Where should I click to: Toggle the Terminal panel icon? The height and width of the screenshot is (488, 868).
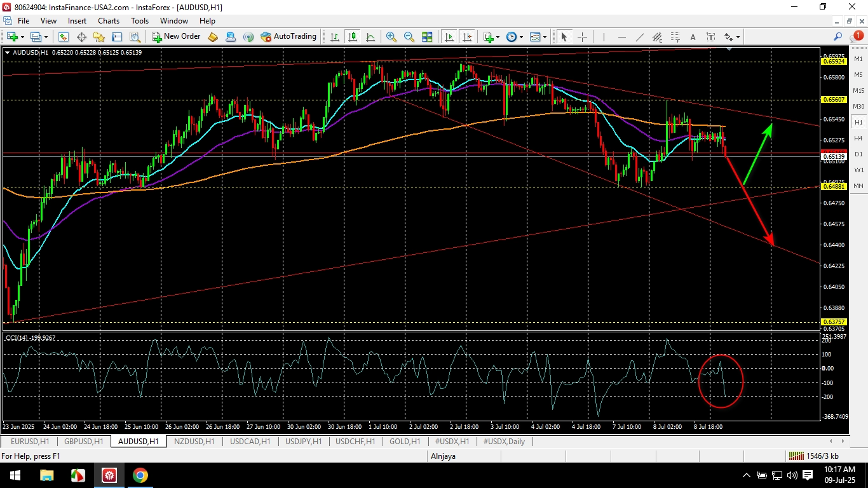117,37
